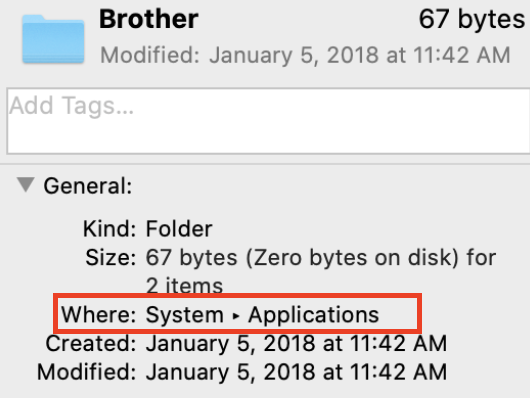Select the Created label
530x398 pixels.
coord(91,344)
